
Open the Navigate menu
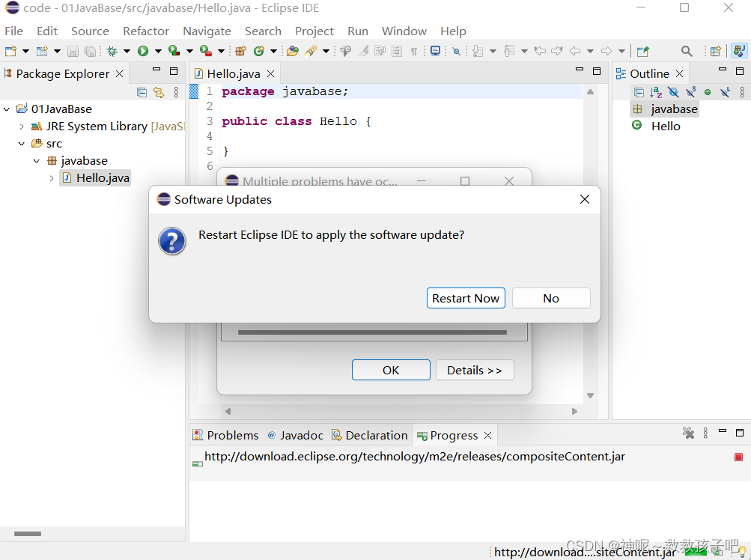click(x=207, y=31)
